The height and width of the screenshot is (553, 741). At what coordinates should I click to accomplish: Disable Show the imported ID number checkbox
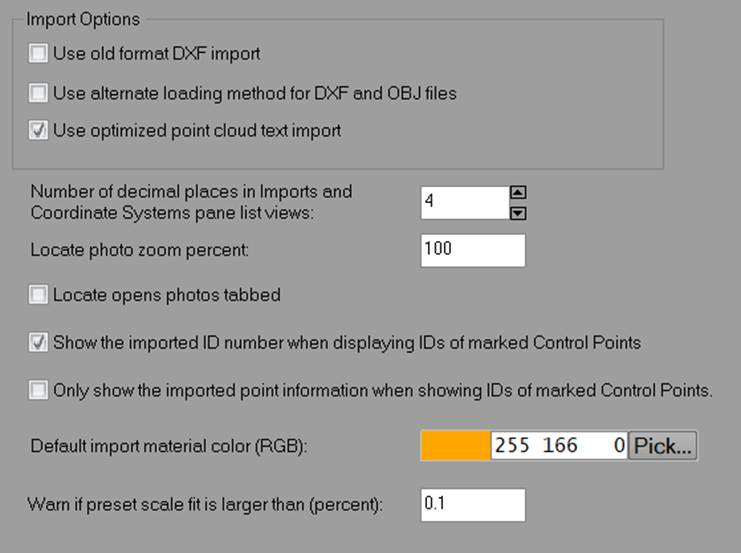pyautogui.click(x=39, y=343)
